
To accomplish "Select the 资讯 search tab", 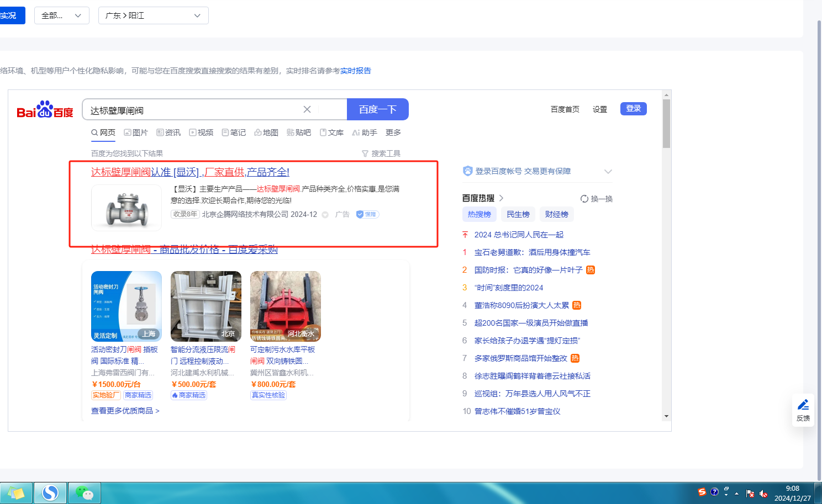I will pyautogui.click(x=168, y=132).
